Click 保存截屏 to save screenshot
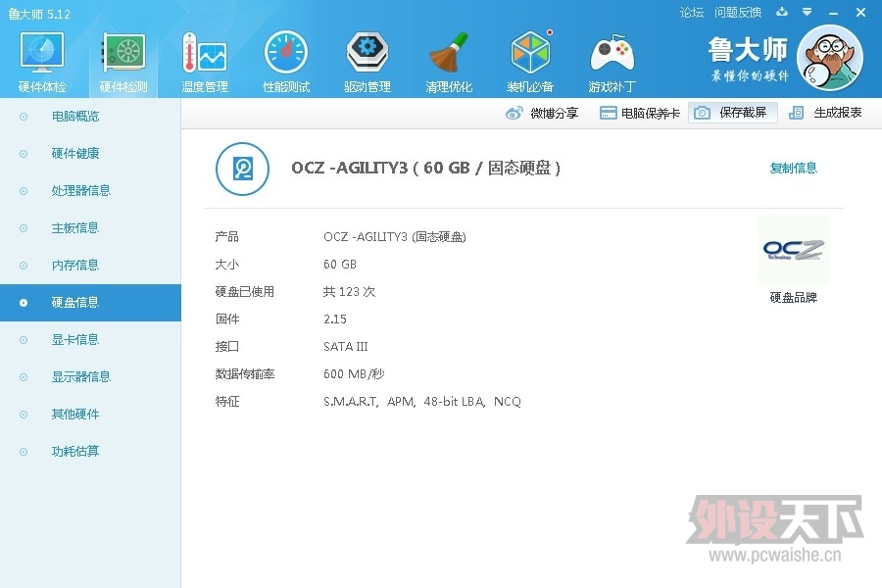Screen dimensions: 882x588 click(732, 113)
